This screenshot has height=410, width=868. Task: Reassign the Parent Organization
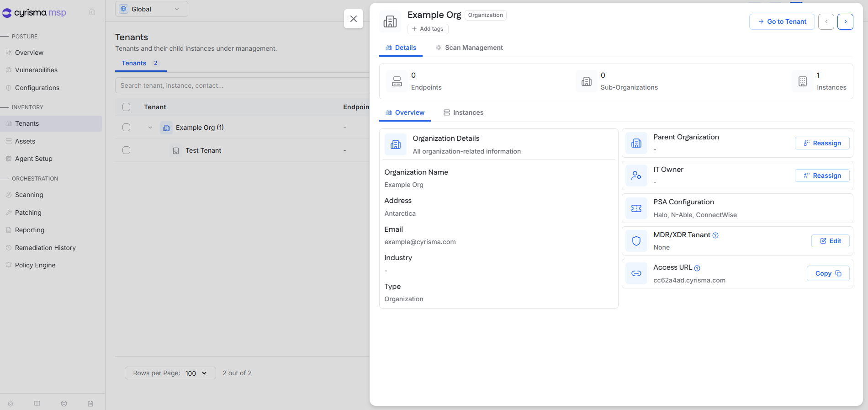coord(822,143)
